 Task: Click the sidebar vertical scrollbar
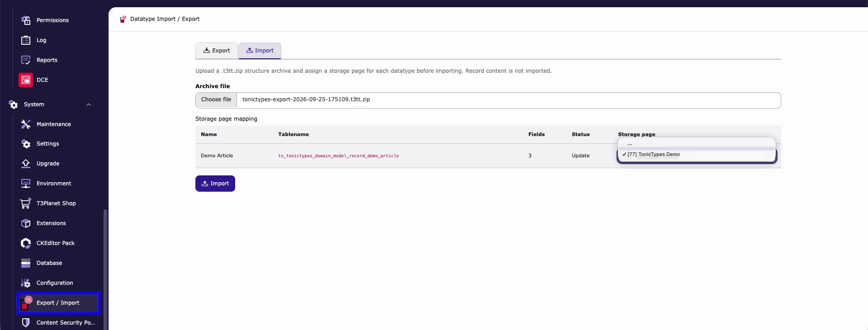tap(105, 269)
